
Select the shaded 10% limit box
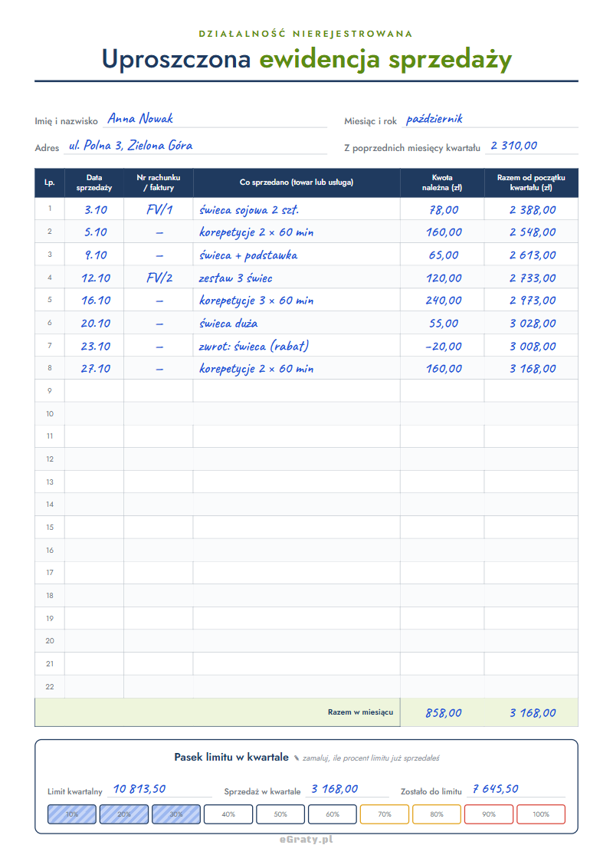point(72,814)
